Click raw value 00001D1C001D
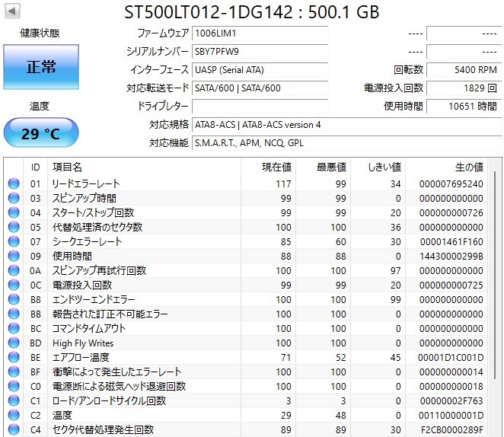504x437 pixels. pos(451,358)
